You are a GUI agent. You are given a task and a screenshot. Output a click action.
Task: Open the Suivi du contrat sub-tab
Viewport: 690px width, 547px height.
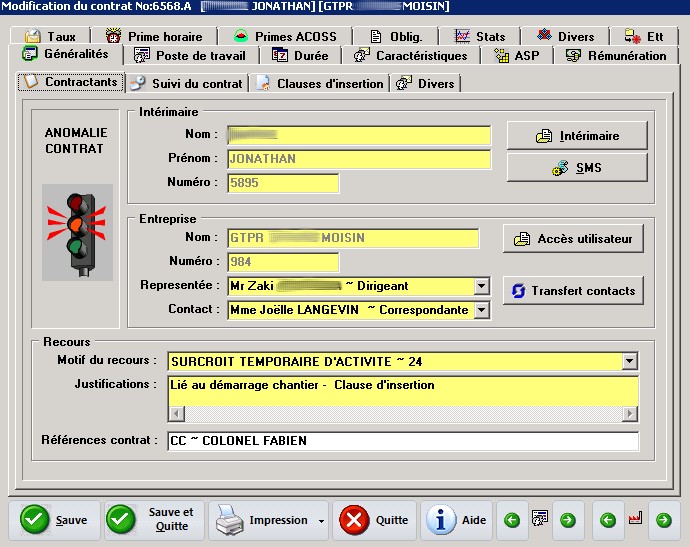pyautogui.click(x=188, y=83)
